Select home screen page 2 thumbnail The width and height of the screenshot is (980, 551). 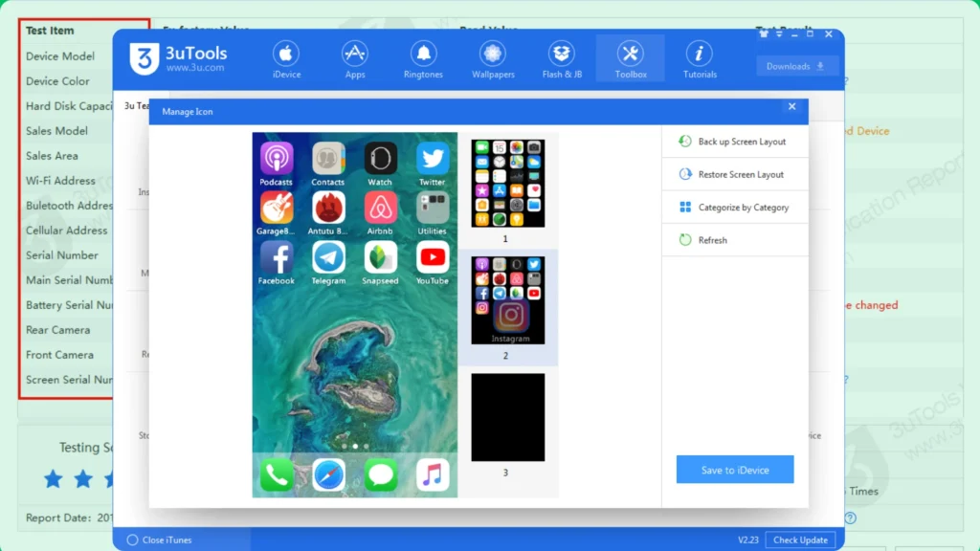click(507, 299)
